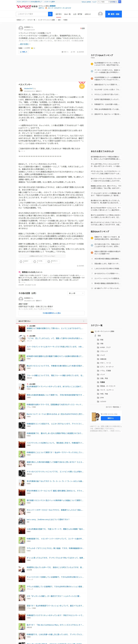This screenshot has height=644, width=138.
Task: Open related question about フルートの購入
Action: click(x=55, y=375)
